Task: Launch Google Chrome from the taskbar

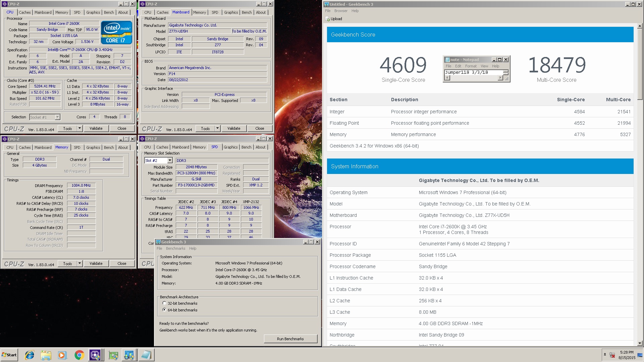Action: coord(79,355)
